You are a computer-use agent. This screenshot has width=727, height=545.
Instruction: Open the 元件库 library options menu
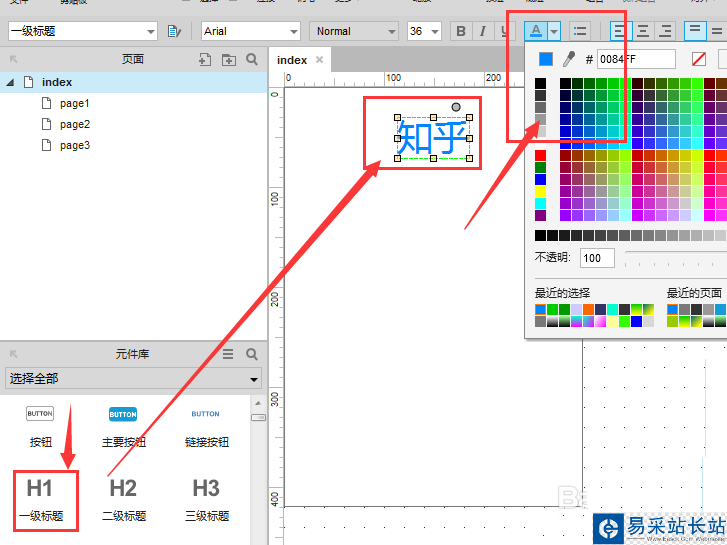(228, 354)
